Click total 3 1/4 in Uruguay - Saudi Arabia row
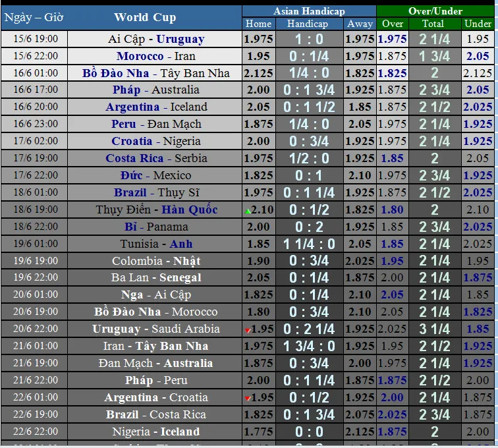498x448 pixels. point(435,330)
